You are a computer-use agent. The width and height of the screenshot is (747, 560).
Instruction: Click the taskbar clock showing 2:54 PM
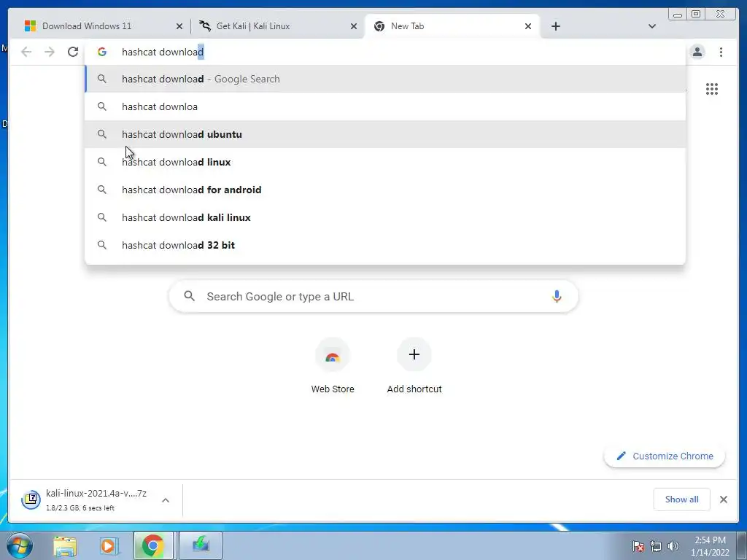coord(710,545)
